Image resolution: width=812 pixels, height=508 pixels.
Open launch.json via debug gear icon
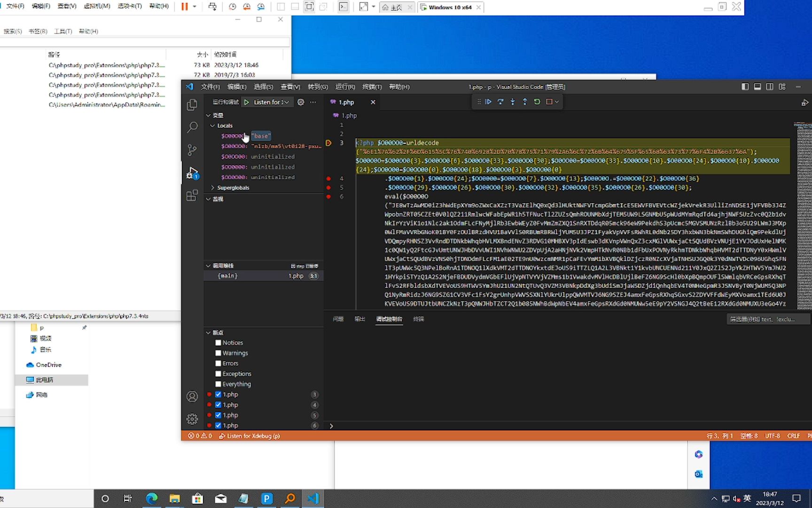point(301,102)
